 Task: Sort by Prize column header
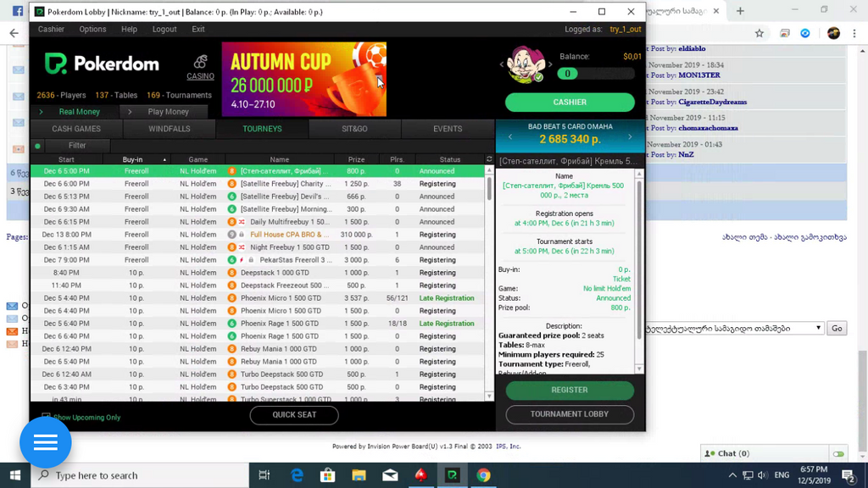point(356,159)
